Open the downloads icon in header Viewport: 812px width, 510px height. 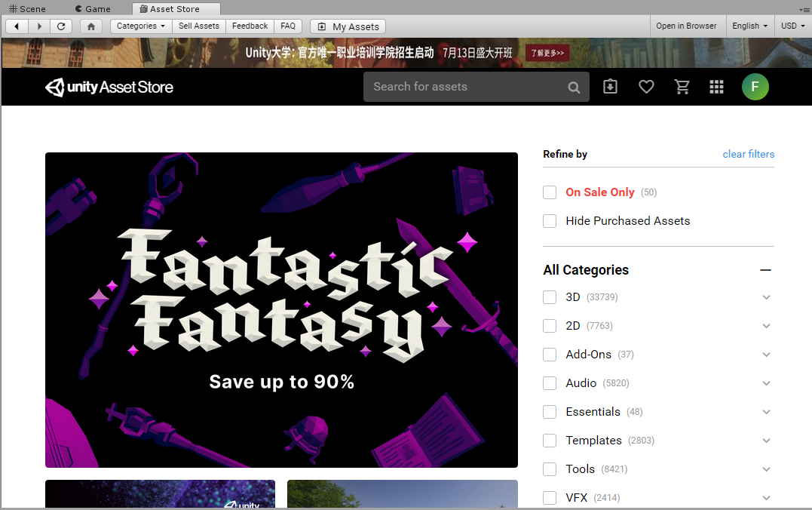611,87
